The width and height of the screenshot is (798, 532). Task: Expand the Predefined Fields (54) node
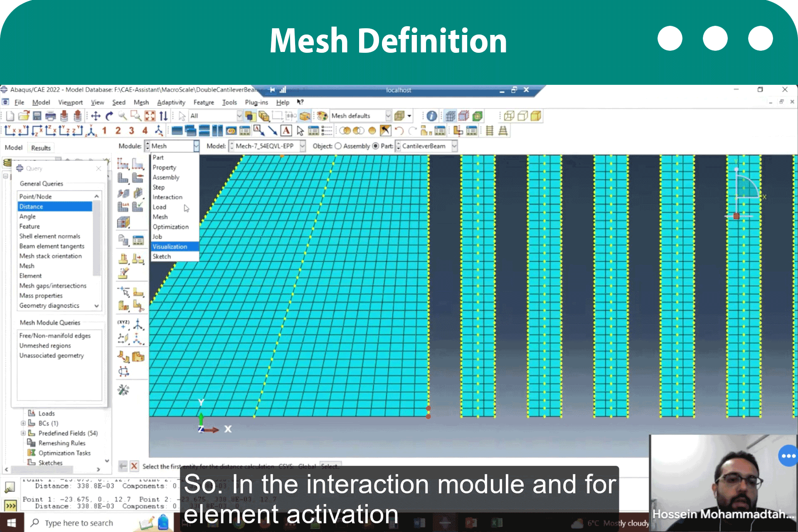[23, 433]
